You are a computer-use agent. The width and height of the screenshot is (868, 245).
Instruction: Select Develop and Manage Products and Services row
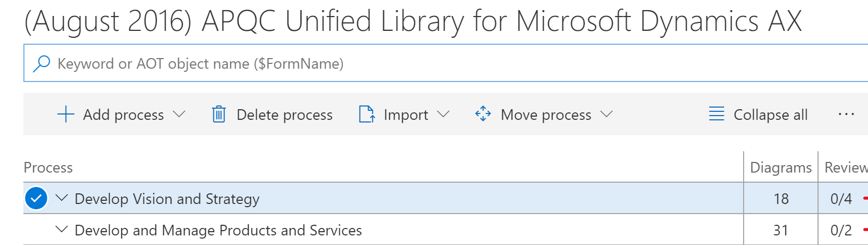(383, 230)
